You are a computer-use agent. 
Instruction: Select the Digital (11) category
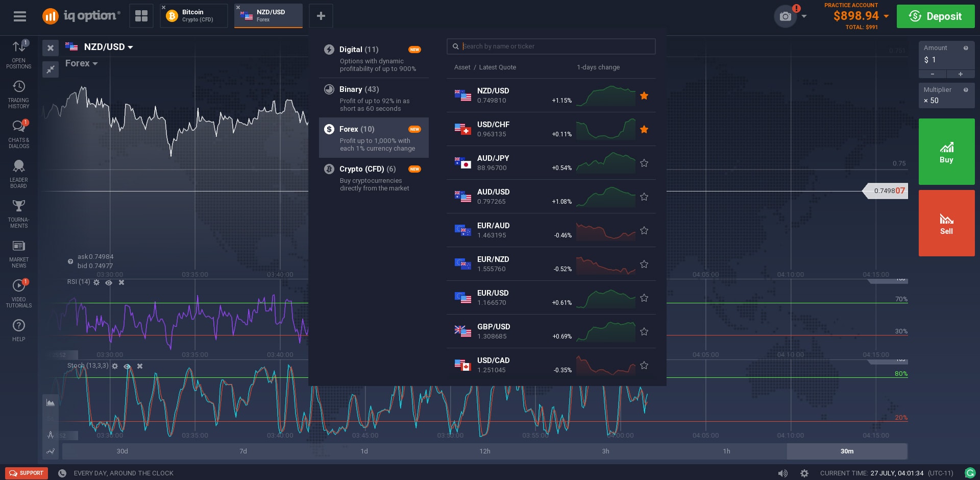click(374, 58)
